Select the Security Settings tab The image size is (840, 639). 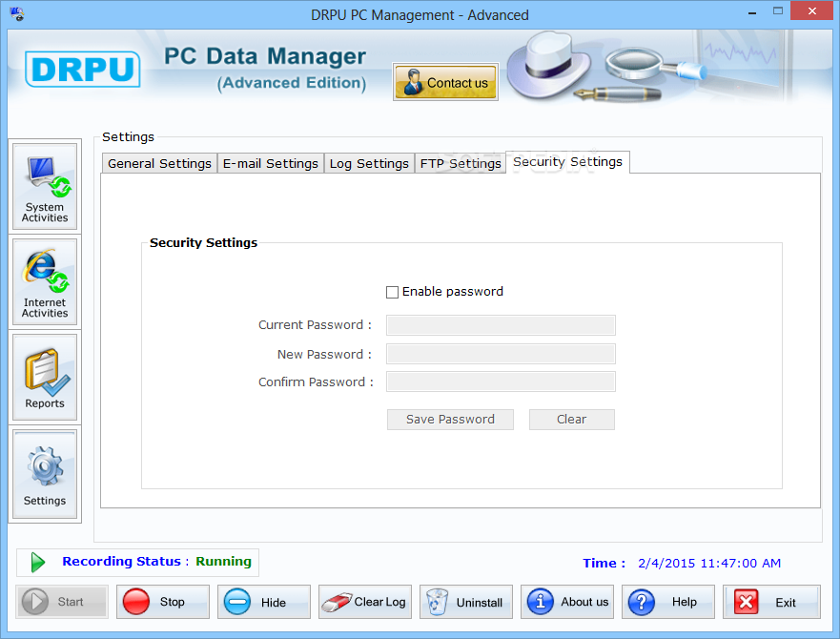(568, 162)
